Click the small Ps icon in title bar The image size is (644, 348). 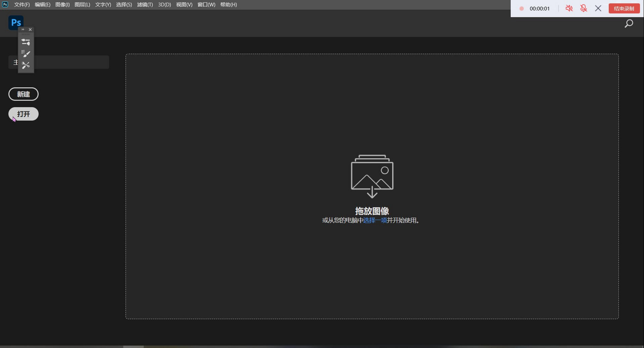point(5,4)
